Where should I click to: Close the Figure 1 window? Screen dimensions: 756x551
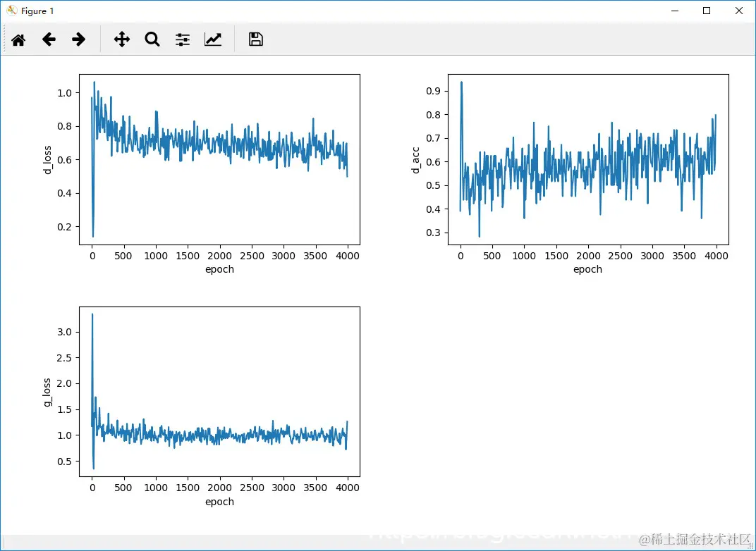click(x=738, y=11)
